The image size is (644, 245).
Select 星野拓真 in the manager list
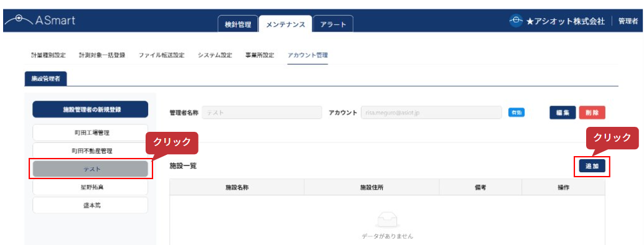tap(90, 187)
